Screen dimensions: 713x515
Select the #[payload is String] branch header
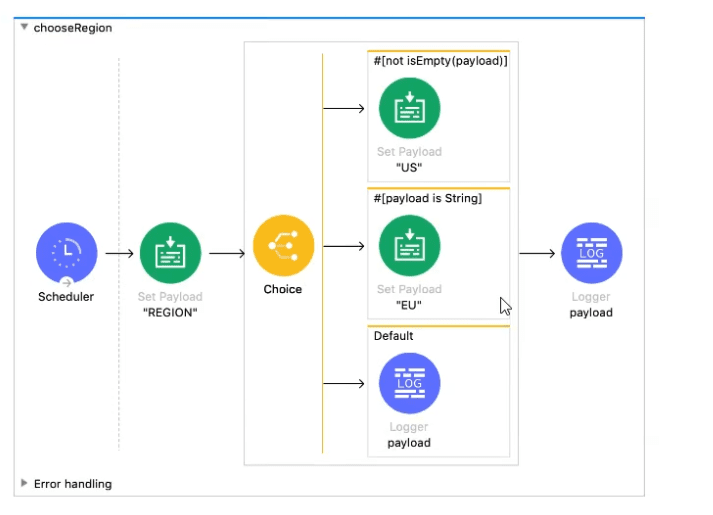point(428,198)
